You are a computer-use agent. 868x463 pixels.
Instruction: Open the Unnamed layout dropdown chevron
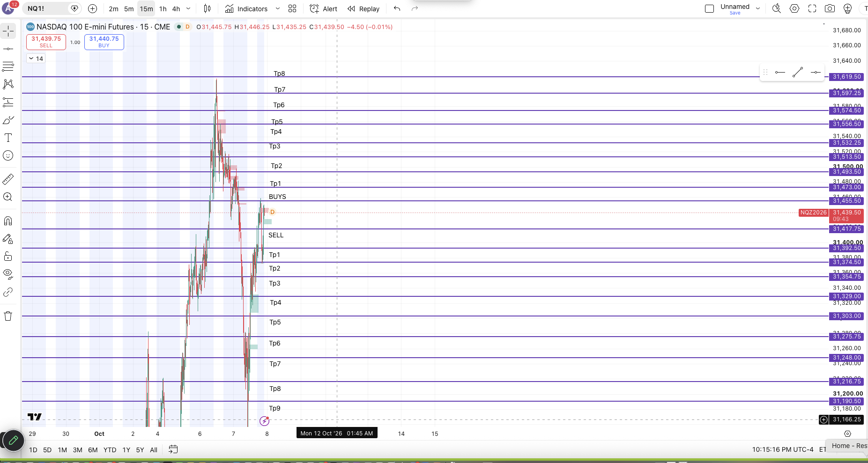(758, 8)
